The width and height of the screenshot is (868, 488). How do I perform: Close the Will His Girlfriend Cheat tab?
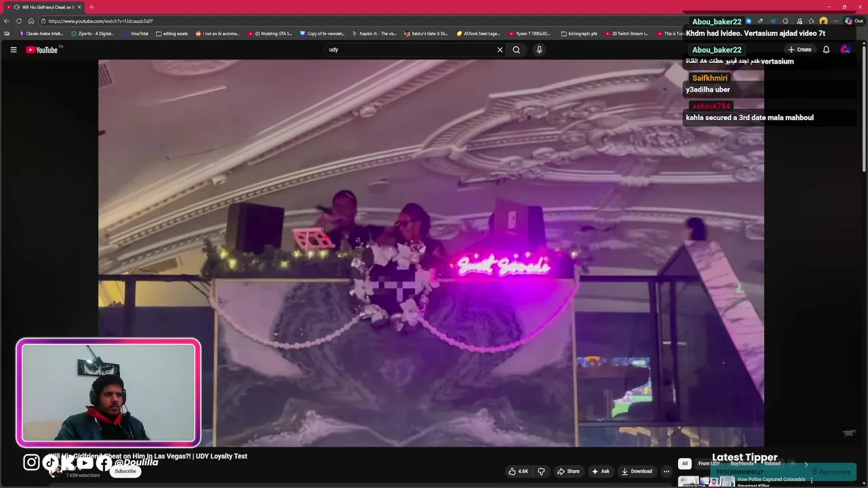point(79,7)
